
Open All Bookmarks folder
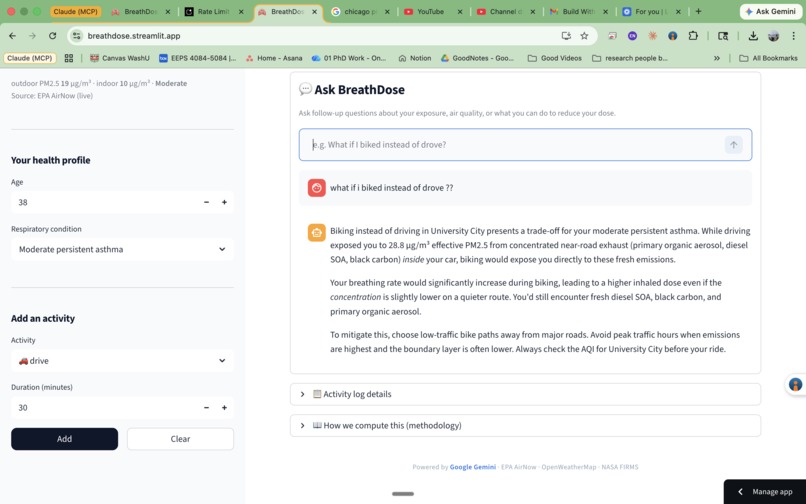pos(768,58)
